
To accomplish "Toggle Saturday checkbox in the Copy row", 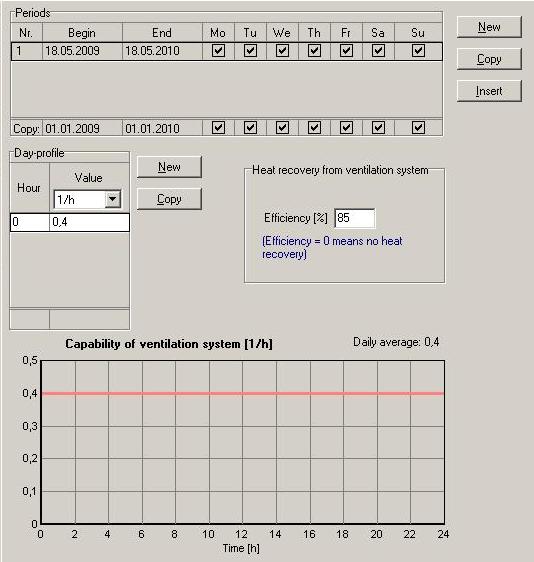I will coord(378,128).
